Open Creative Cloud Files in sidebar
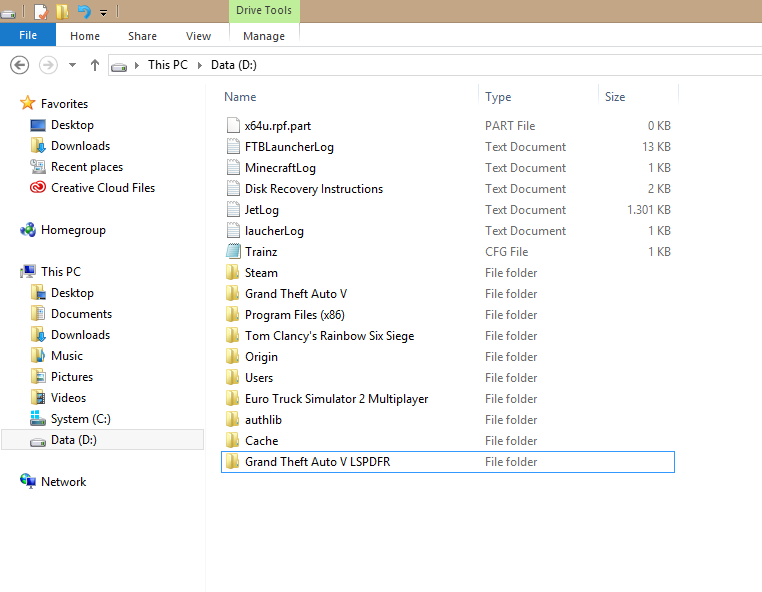This screenshot has height=592, width=762. pos(103,188)
